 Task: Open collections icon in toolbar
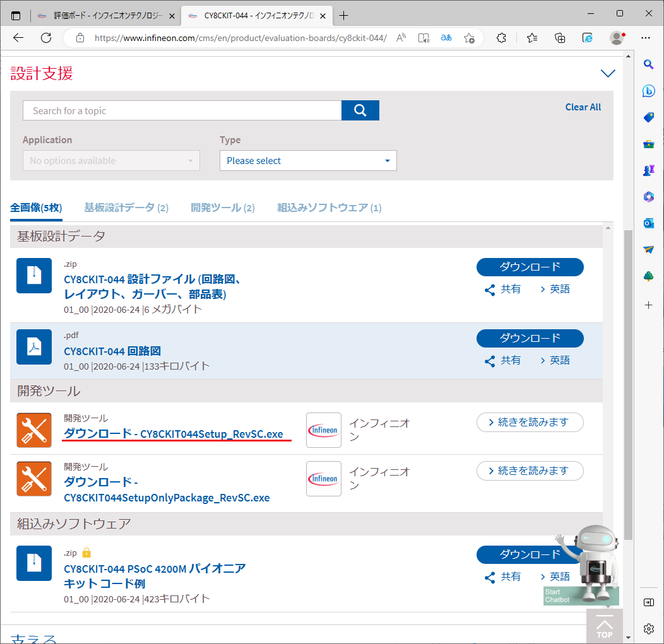560,38
